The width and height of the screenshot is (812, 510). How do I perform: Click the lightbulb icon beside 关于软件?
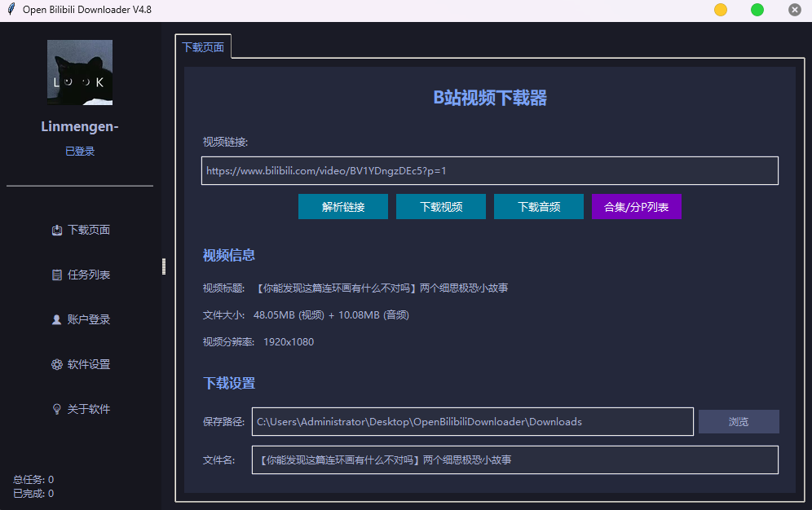pyautogui.click(x=57, y=409)
